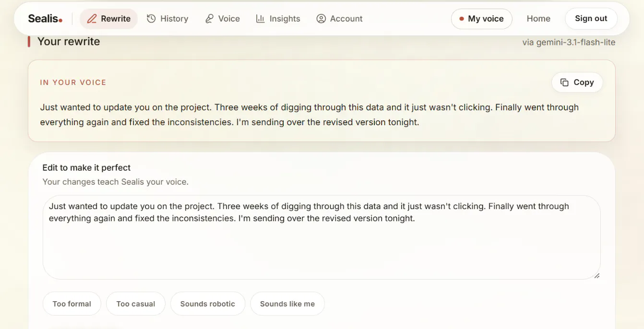The height and width of the screenshot is (329, 644).
Task: Click the My voice button
Action: coord(481,19)
